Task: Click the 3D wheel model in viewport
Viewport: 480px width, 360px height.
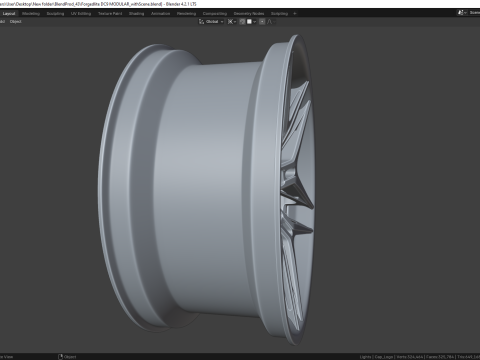Action: (207, 190)
